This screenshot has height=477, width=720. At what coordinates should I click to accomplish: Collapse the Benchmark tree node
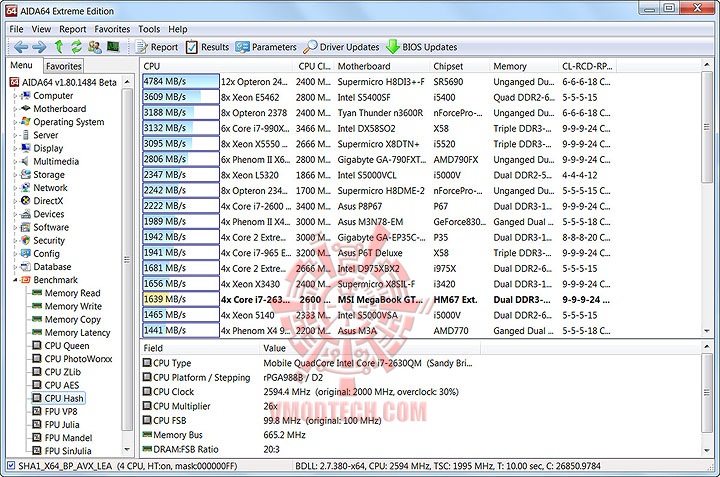click(x=15, y=280)
